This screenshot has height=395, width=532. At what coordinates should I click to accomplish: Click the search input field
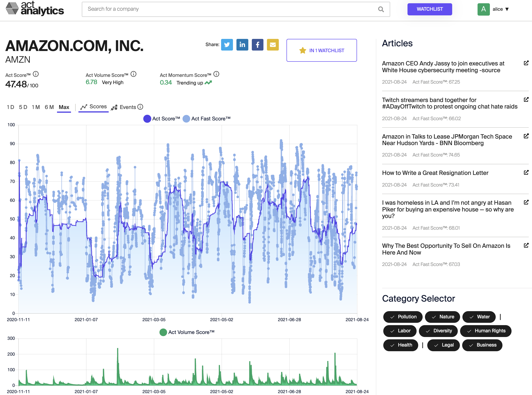235,9
